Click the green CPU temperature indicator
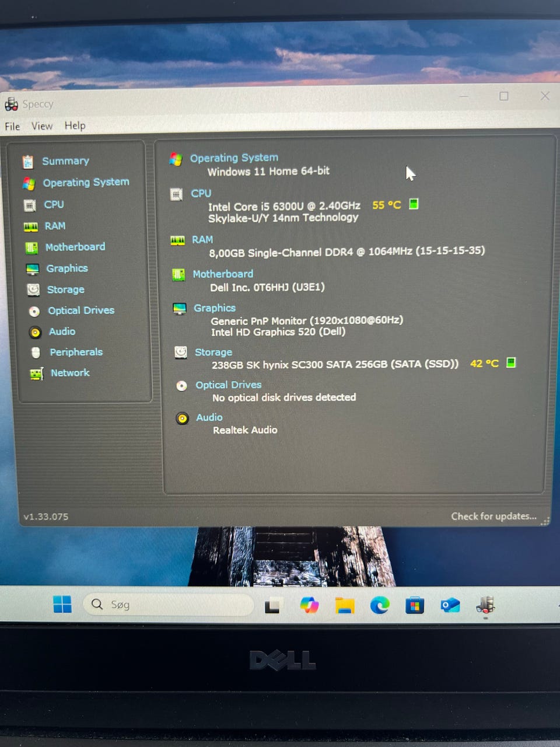The height and width of the screenshot is (747, 560). coord(414,204)
